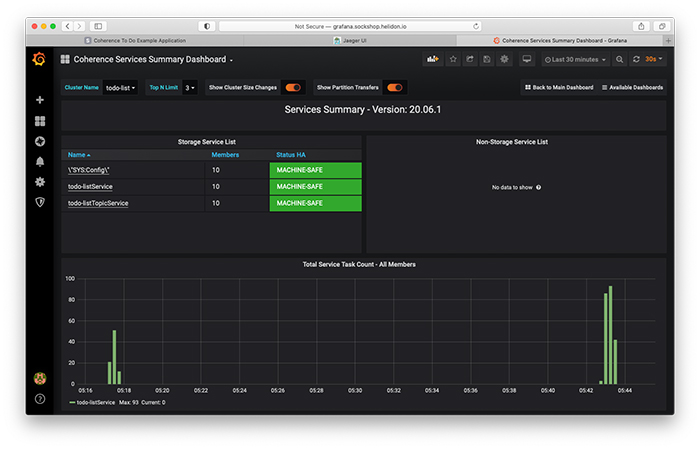Viewport: 700px width, 449px height.
Task: Open the Explore compass icon
Action: pyautogui.click(x=40, y=141)
